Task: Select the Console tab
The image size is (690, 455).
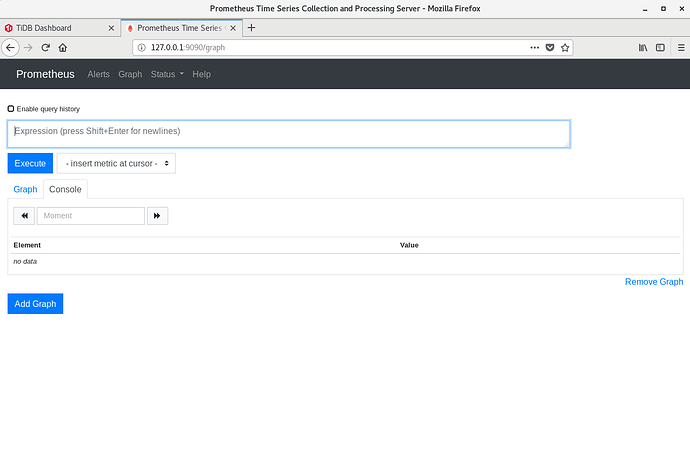Action: (x=65, y=189)
